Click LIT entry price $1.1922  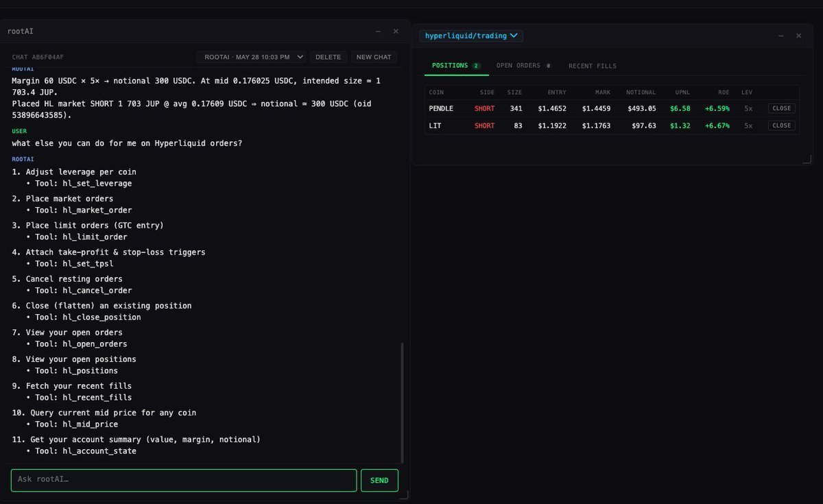tap(552, 125)
